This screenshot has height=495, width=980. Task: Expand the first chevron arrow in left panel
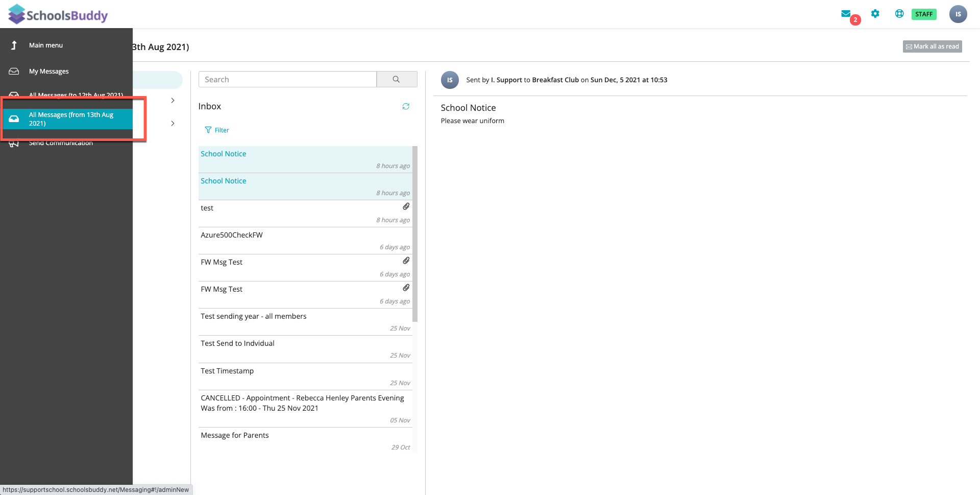[x=173, y=101]
